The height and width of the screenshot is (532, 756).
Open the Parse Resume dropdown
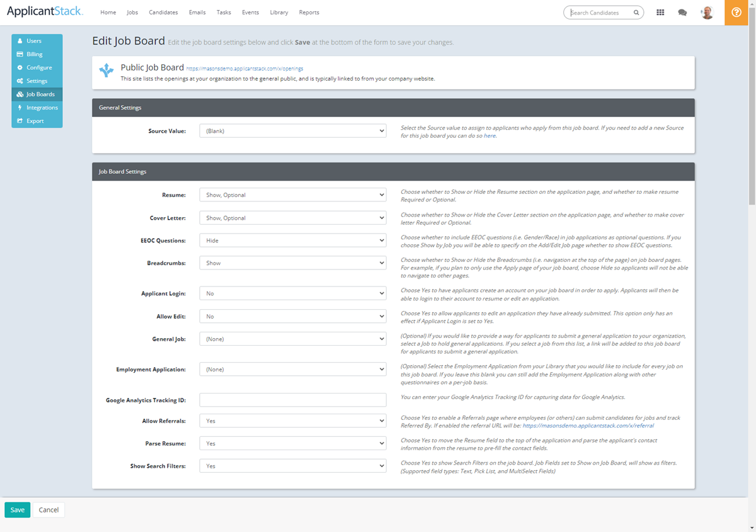292,443
